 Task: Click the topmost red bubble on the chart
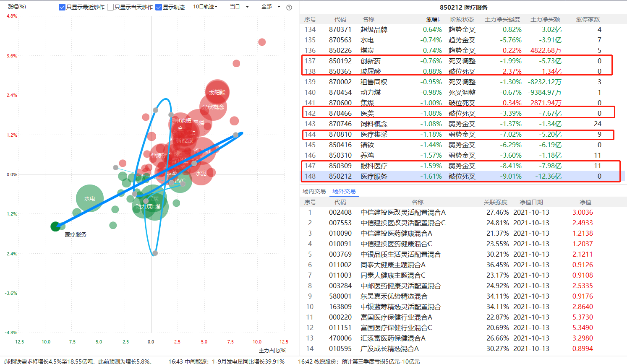pos(262,42)
